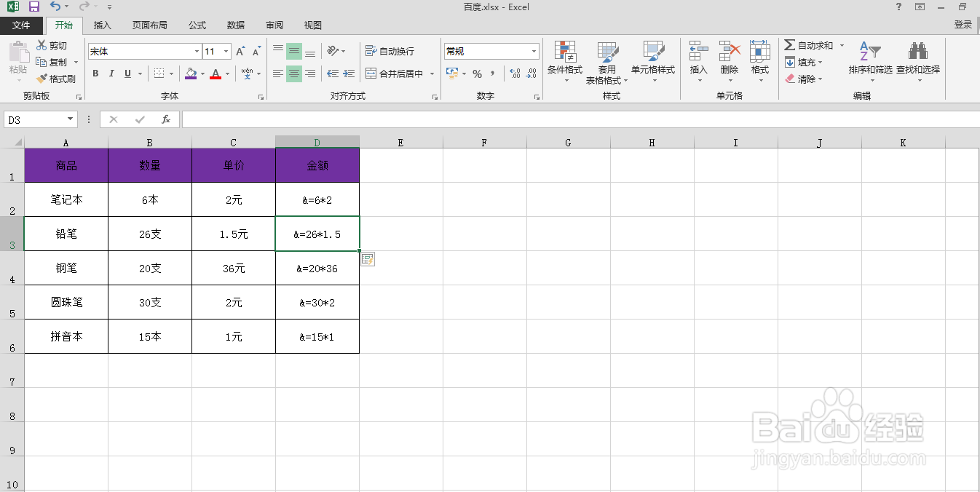Open the font color dropdown arrow

(x=227, y=74)
